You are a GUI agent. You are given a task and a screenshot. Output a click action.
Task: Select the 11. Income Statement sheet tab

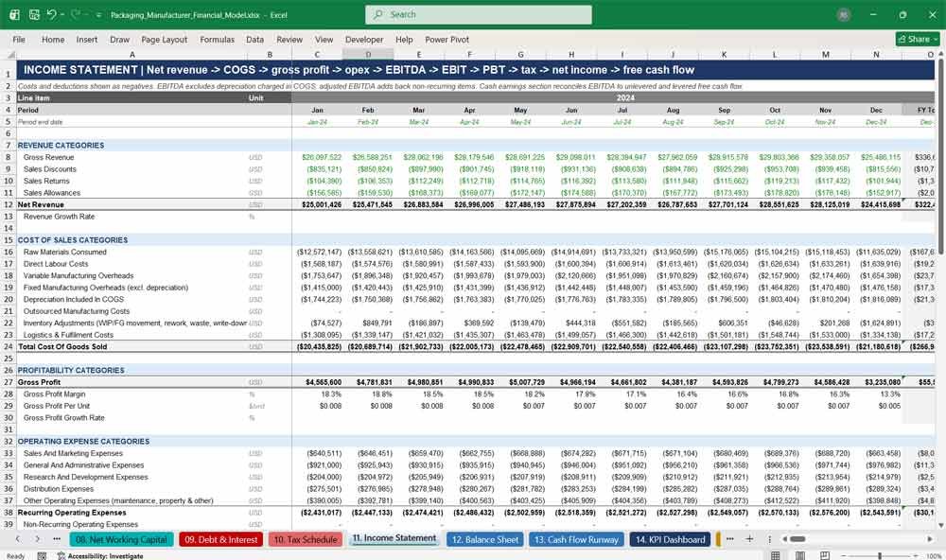(x=394, y=538)
